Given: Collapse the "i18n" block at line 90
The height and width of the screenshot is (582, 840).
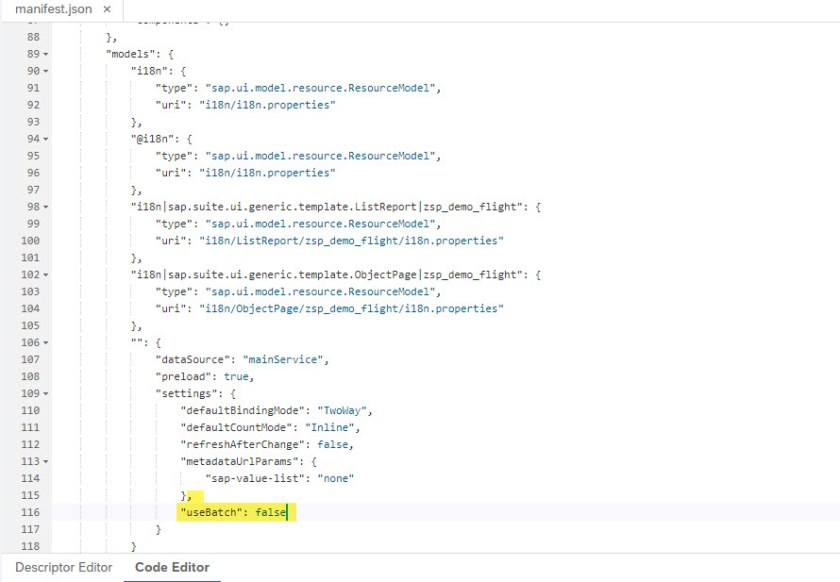Looking at the screenshot, I should (x=46, y=71).
